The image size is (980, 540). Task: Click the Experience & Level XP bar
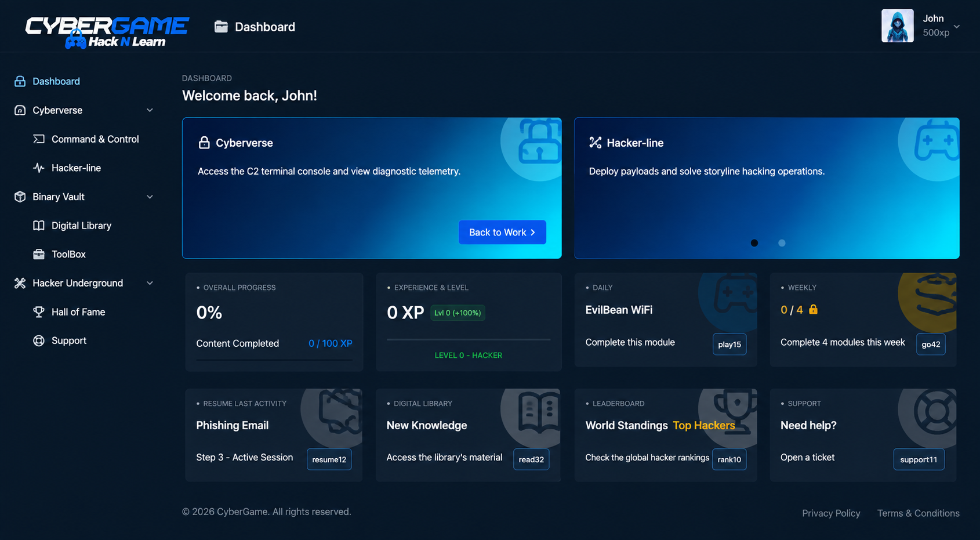click(x=469, y=339)
